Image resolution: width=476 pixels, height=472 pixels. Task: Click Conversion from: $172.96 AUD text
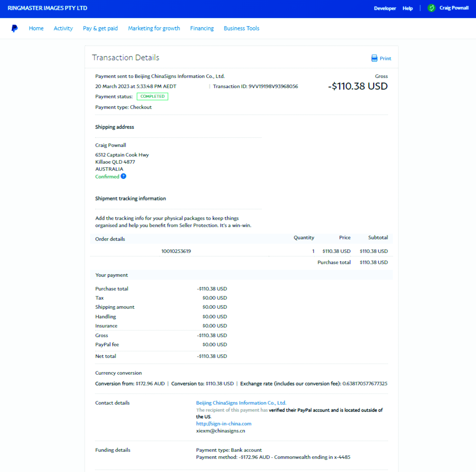130,384
